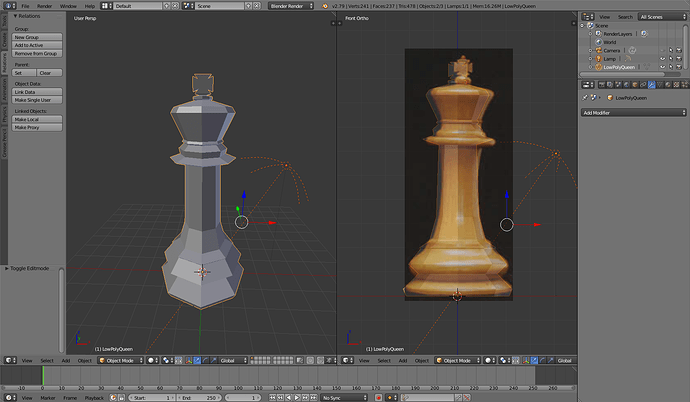Open the Render menu
This screenshot has height=402, width=690.
(x=44, y=6)
